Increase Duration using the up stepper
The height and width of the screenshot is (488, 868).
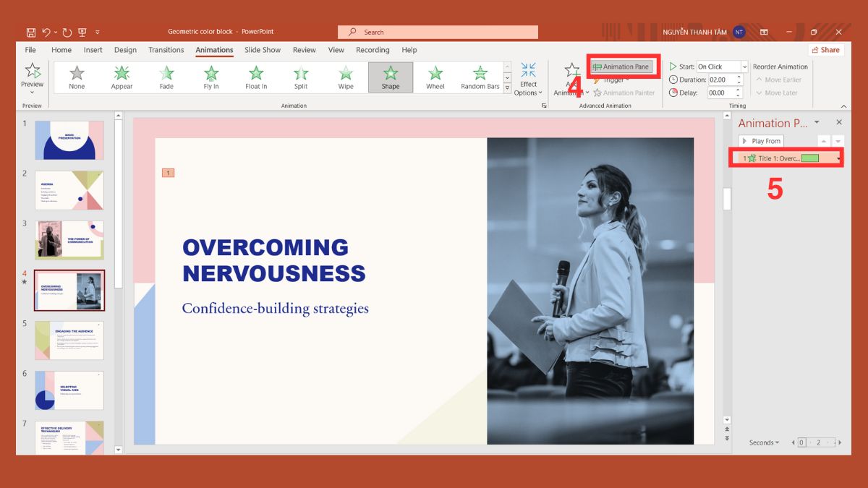[739, 77]
